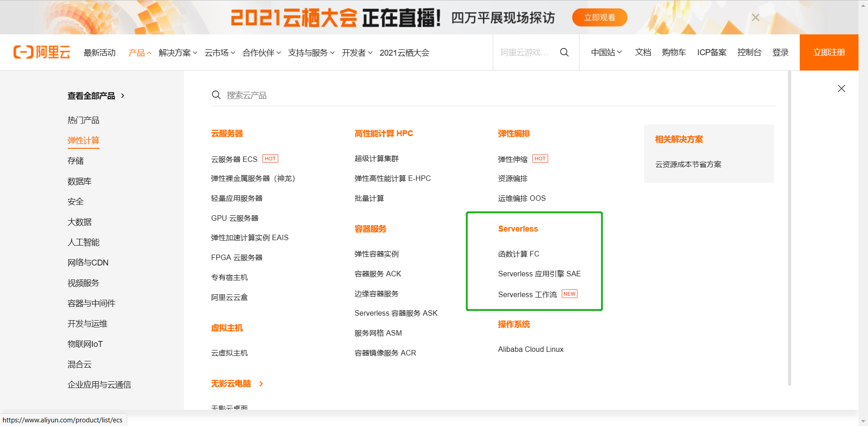Open 弹性加速计算实例 EAIS
Viewport: 868px width, 426px height.
(x=250, y=238)
